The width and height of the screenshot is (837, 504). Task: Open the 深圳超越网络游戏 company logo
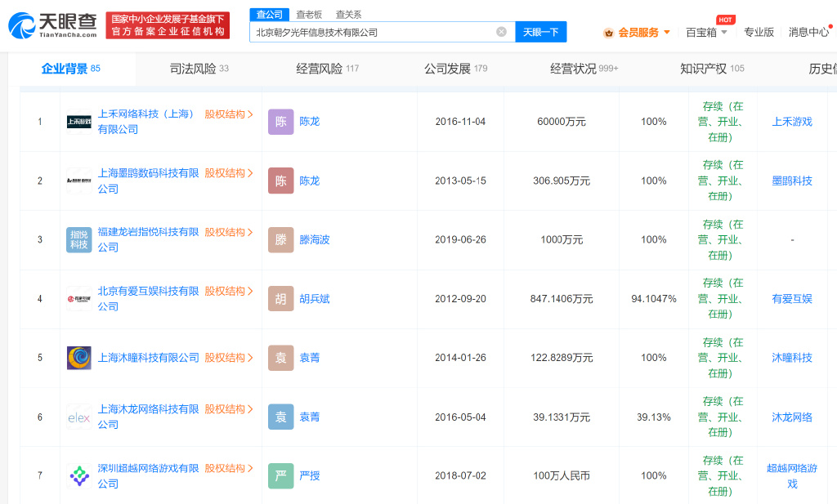(x=79, y=475)
